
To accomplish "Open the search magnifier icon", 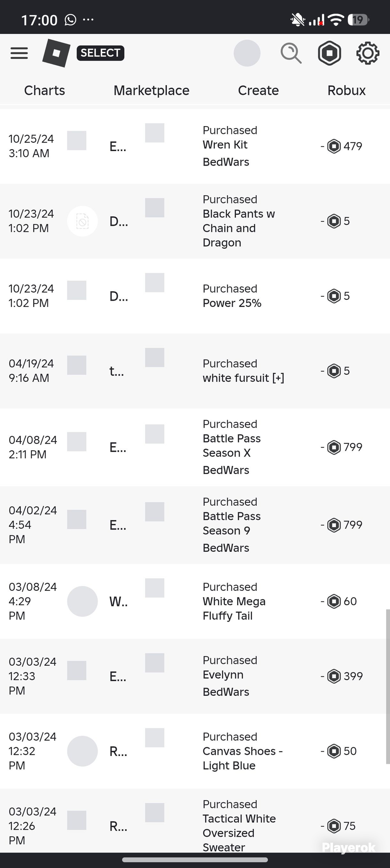I will (x=291, y=53).
